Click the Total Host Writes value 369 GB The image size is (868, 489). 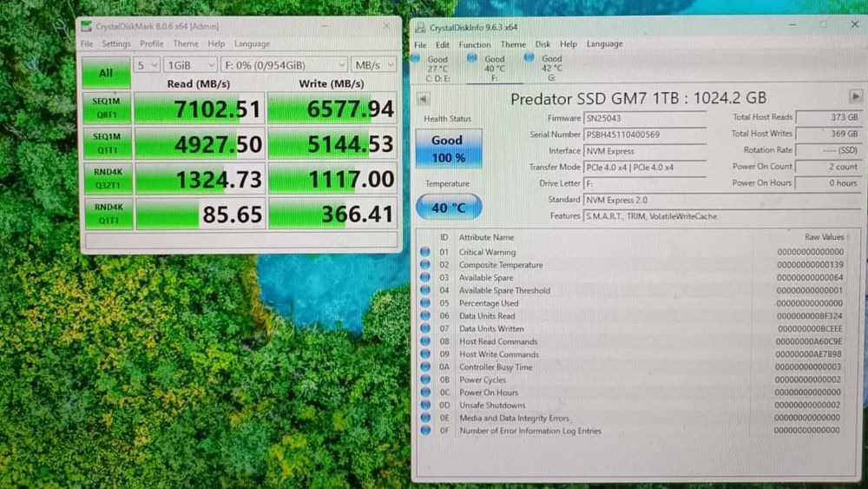(827, 134)
